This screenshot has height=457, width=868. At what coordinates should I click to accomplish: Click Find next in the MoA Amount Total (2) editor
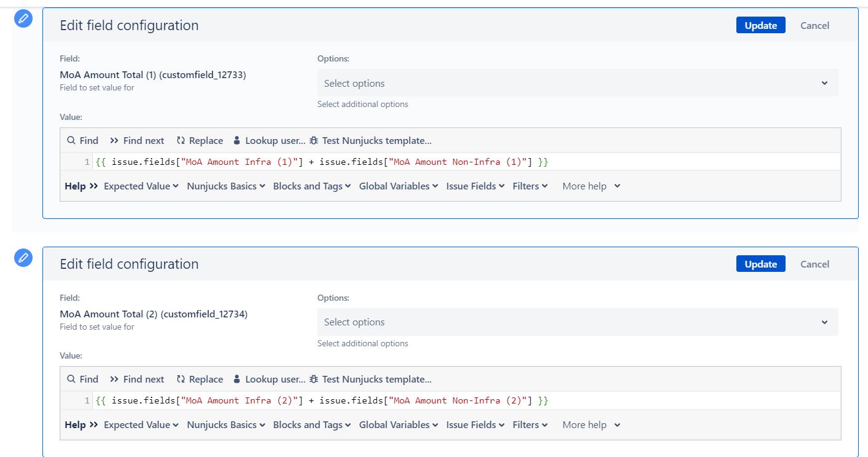pyautogui.click(x=137, y=379)
